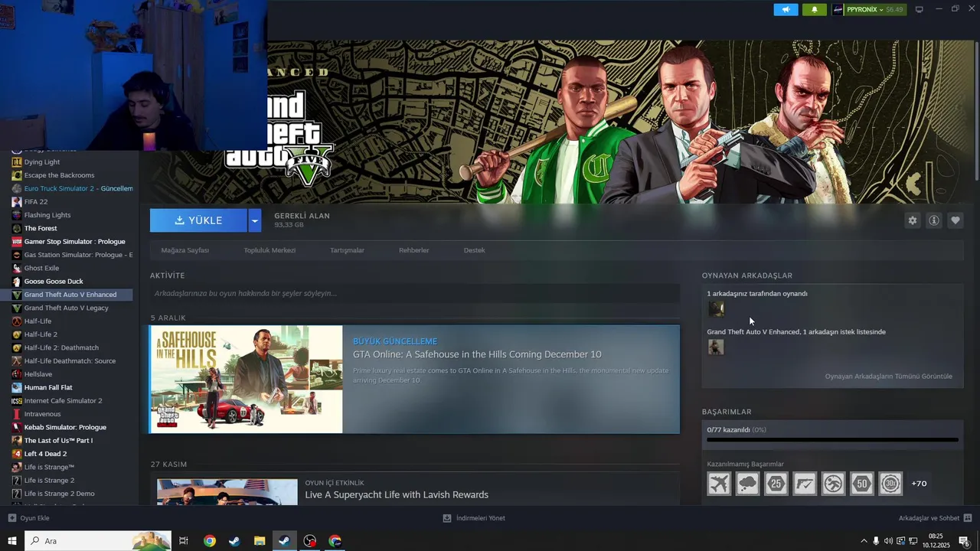980x551 pixels.
Task: Expand the arrow dropdown beside YÜKLE
Action: tap(255, 220)
